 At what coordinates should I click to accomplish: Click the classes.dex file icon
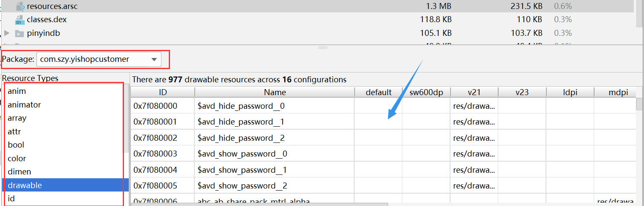point(19,20)
